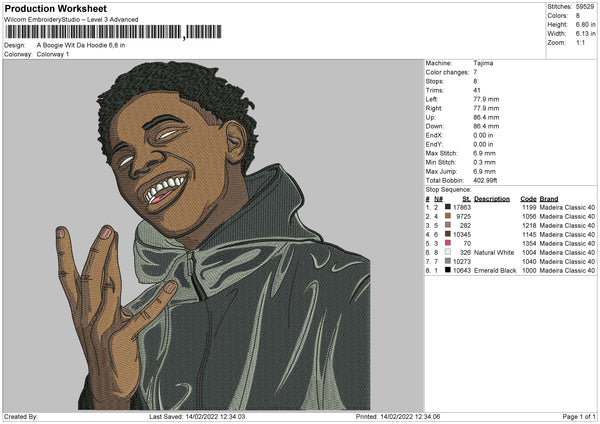Image resolution: width=600 pixels, height=424 pixels.
Task: Click the Trims value '41'
Action: click(x=477, y=90)
